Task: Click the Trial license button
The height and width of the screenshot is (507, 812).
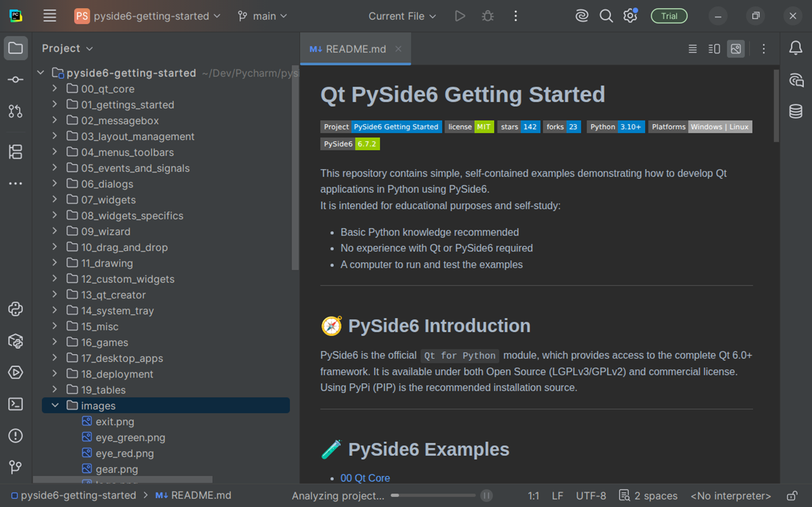Action: pyautogui.click(x=669, y=16)
